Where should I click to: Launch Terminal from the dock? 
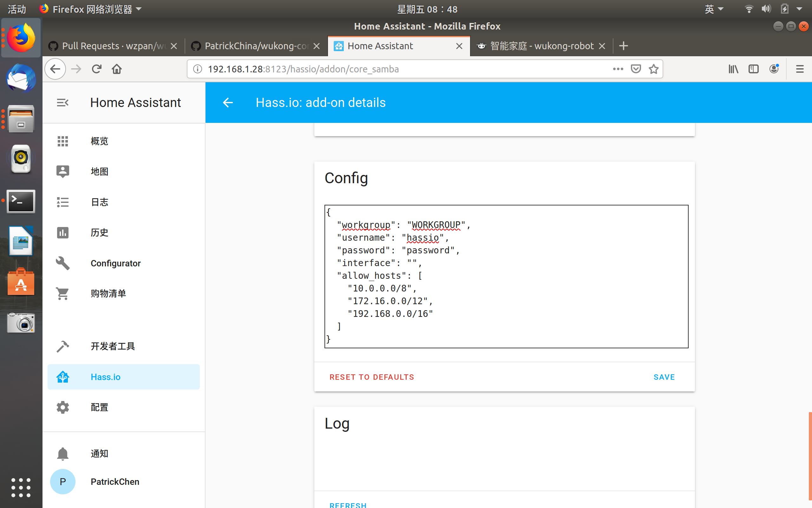tap(21, 201)
